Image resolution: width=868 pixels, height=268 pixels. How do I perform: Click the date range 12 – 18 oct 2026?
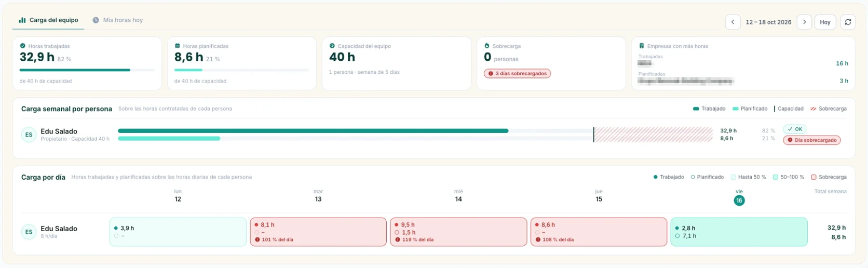tap(768, 22)
